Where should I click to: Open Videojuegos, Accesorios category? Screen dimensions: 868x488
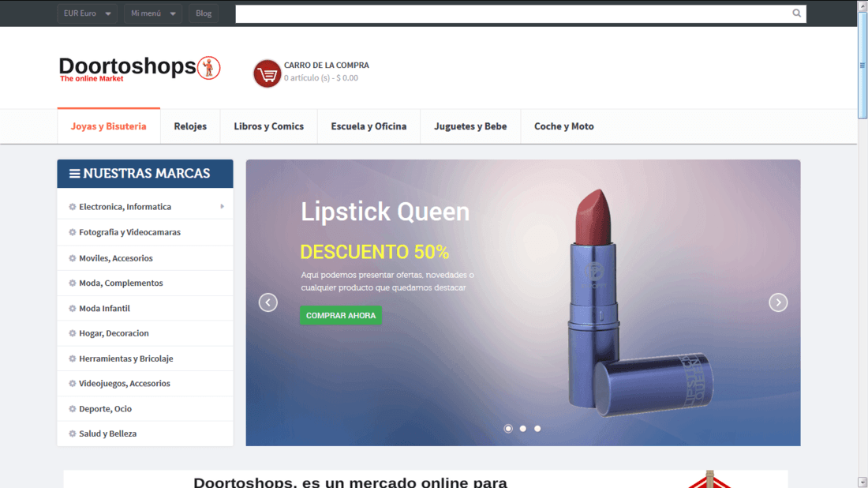click(125, 383)
